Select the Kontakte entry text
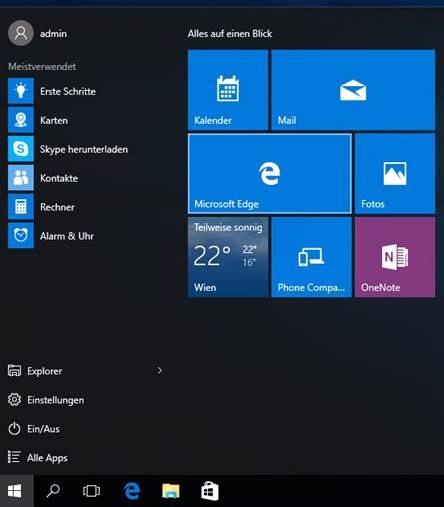This screenshot has height=507, width=444. 59,178
